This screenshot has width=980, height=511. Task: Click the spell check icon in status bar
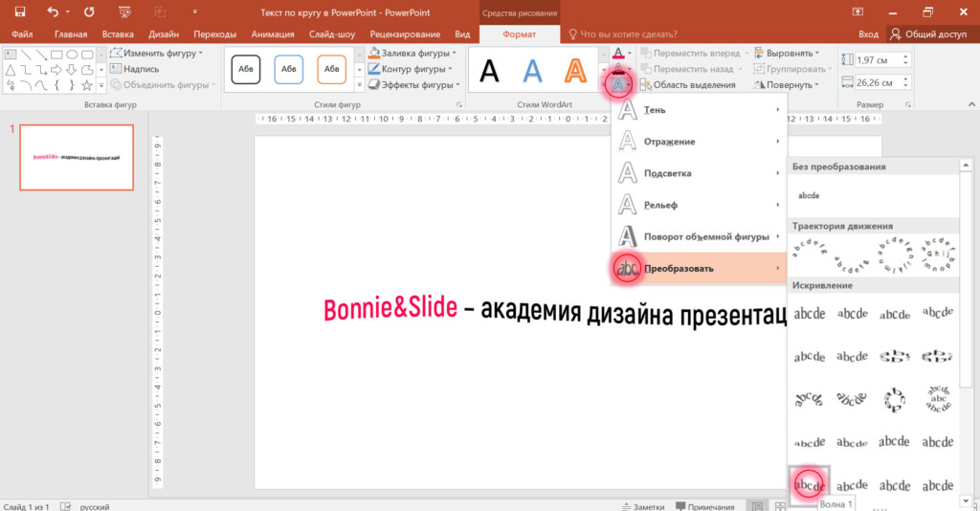65,506
